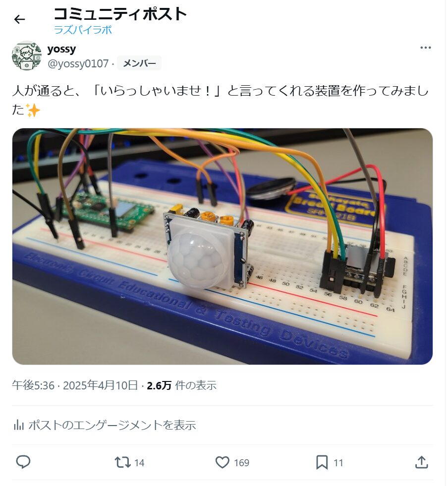Open the @yossy0107 handle
Screen dimensions: 448x486
pyautogui.click(x=78, y=63)
